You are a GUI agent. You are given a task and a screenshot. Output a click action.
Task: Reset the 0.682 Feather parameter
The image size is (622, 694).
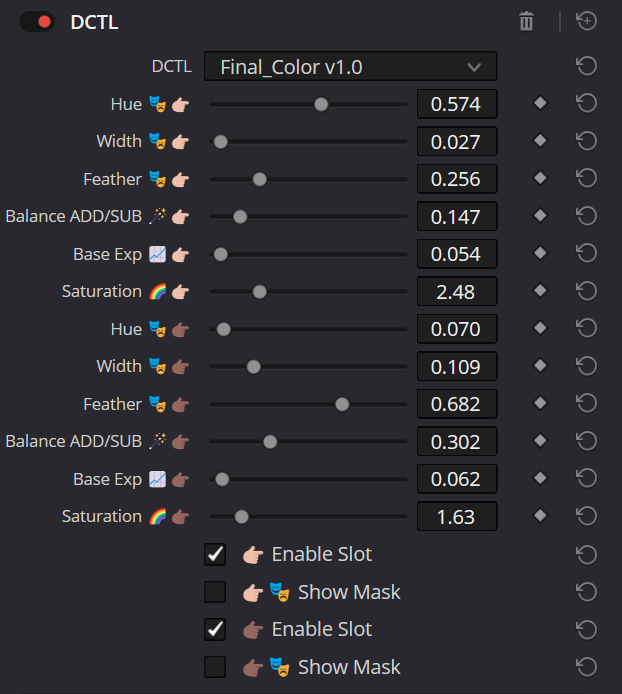(587, 404)
